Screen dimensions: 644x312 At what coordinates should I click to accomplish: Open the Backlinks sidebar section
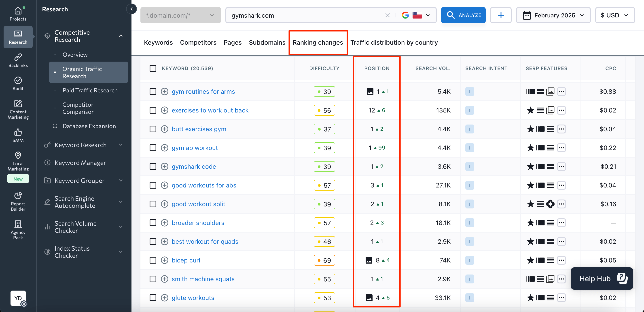(x=18, y=60)
